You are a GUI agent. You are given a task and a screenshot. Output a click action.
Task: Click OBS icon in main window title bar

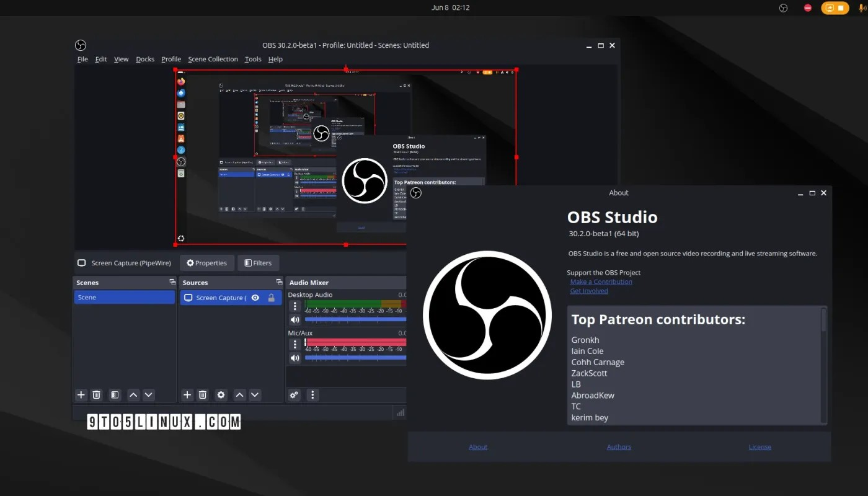[x=81, y=45]
